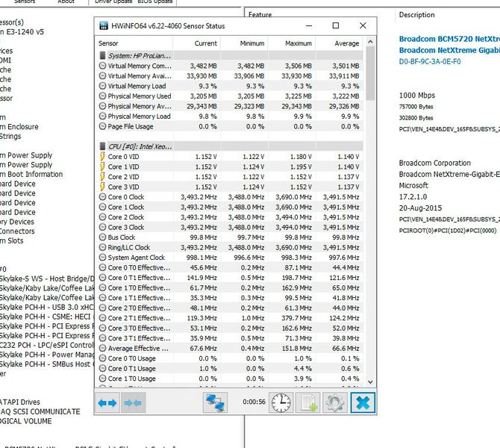Select the CPU [#0]: Intel Xeon group row

click(x=231, y=146)
